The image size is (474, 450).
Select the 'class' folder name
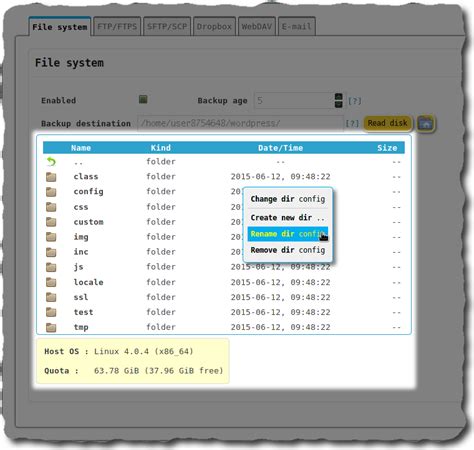click(86, 177)
